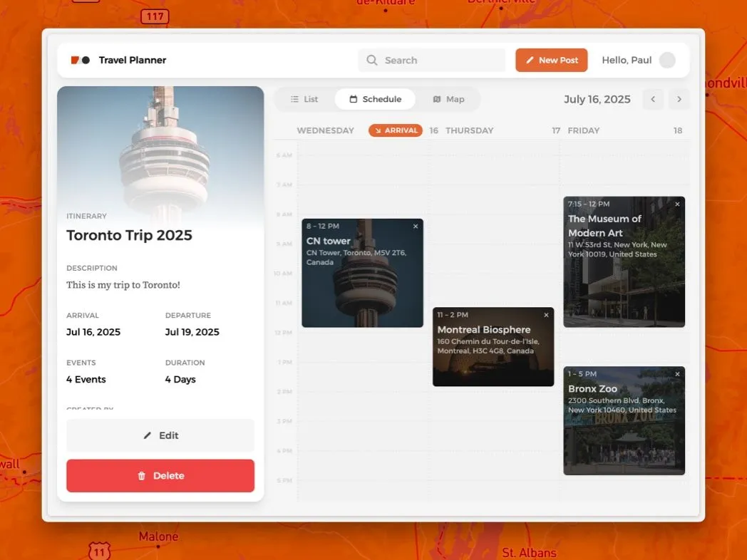747x560 pixels.
Task: Click the Arrival badge on Wednesday
Action: pyautogui.click(x=396, y=130)
